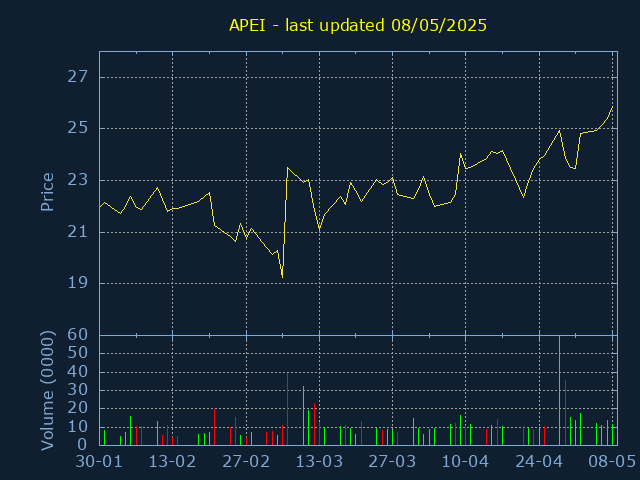
Task: Click the Volume (0000) axis label
Action: [x=47, y=391]
